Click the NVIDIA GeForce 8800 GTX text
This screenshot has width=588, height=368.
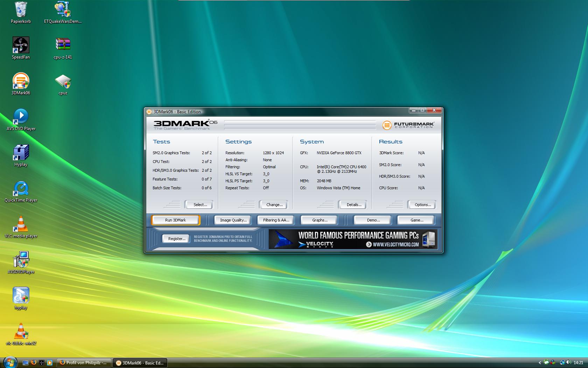[339, 153]
